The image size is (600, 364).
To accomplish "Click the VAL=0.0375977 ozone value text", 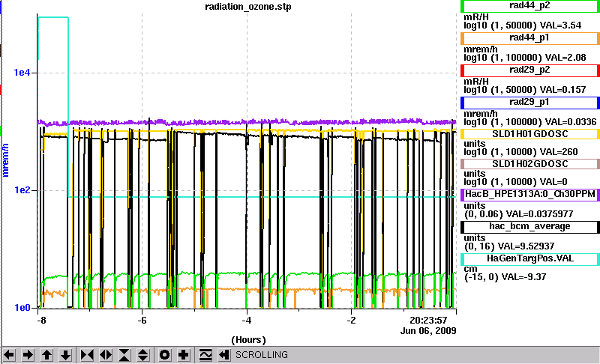I will [539, 214].
